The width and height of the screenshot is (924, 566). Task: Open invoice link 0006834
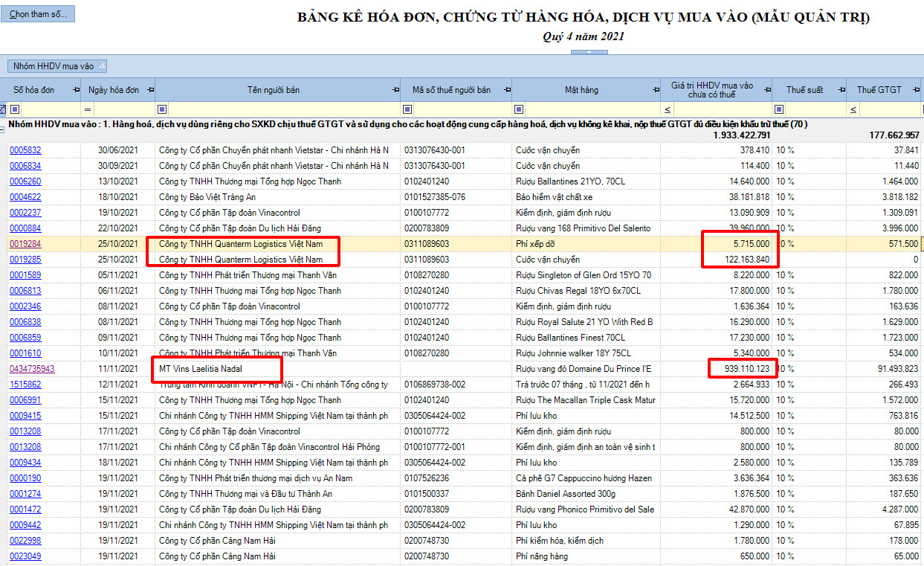25,165
